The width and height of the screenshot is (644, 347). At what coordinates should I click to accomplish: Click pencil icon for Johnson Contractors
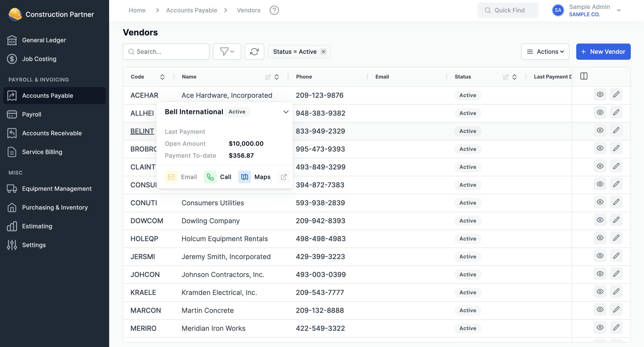[616, 274]
